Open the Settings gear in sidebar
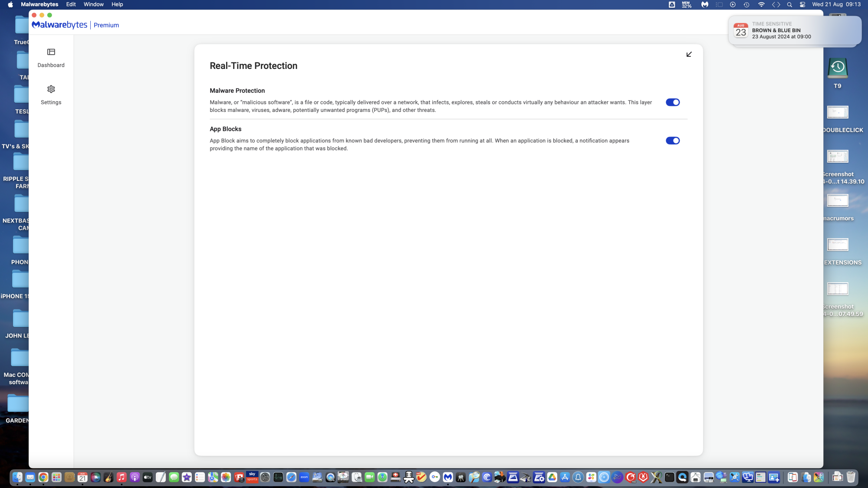 [x=51, y=89]
